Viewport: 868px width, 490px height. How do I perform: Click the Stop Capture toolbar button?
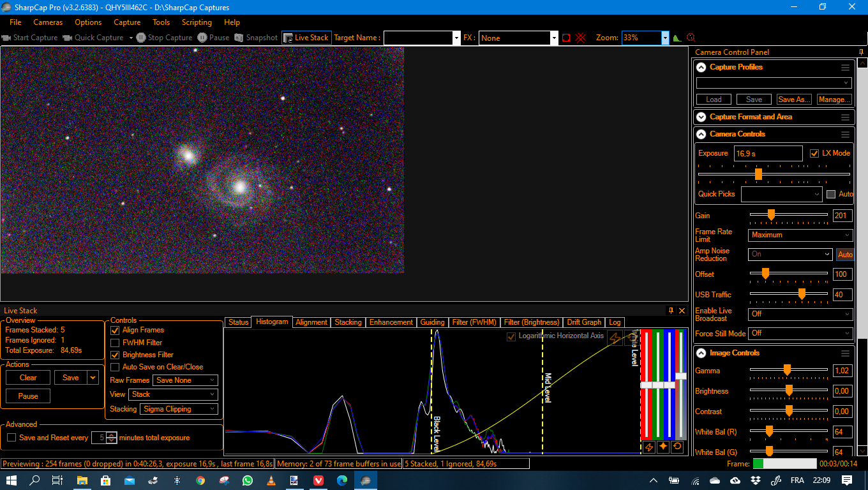tap(164, 38)
